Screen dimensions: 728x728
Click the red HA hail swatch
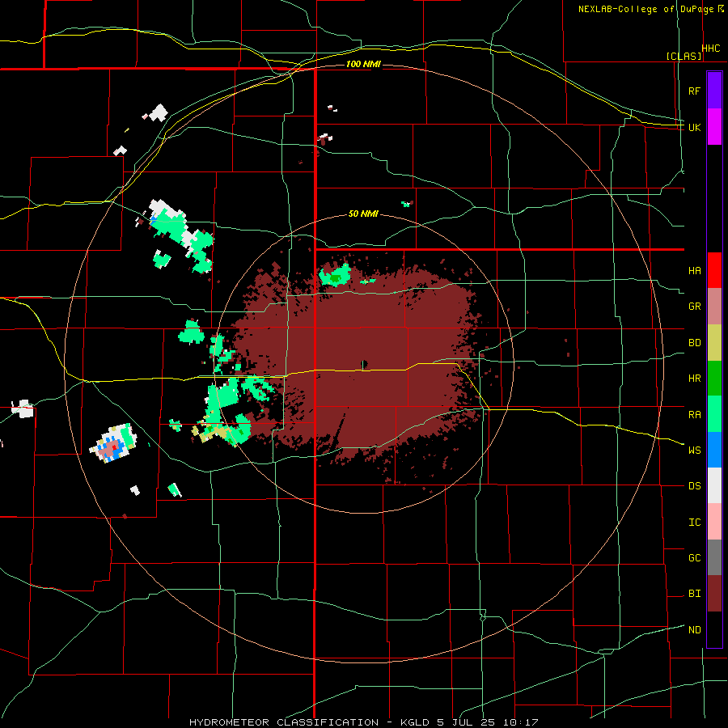pyautogui.click(x=714, y=270)
